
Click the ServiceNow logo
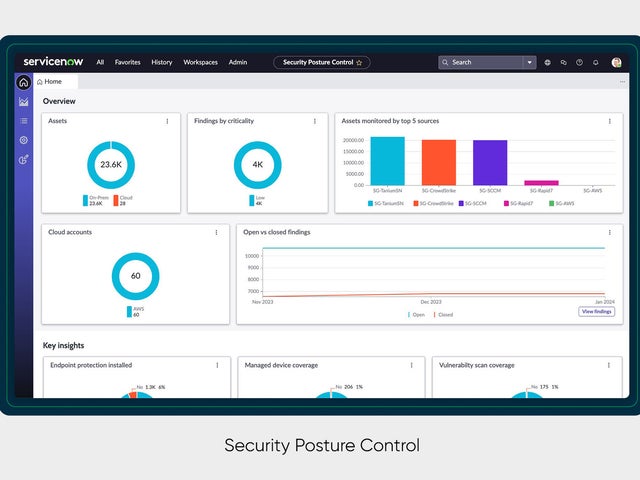[53, 62]
